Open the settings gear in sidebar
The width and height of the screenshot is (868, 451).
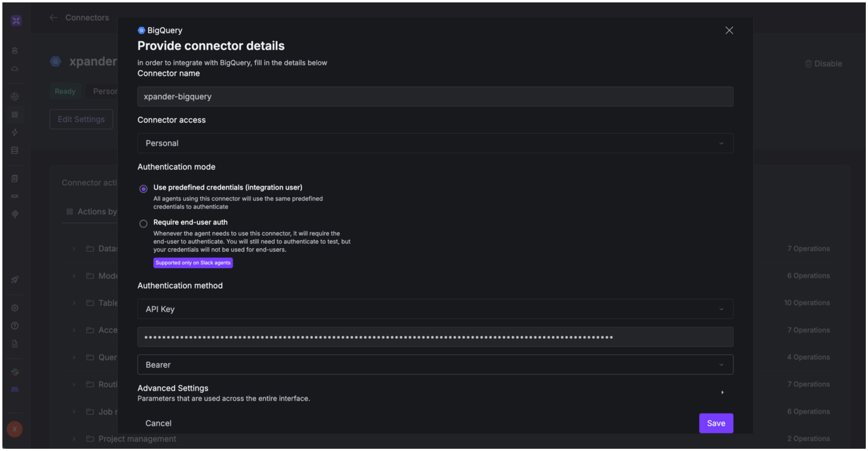pyautogui.click(x=15, y=308)
